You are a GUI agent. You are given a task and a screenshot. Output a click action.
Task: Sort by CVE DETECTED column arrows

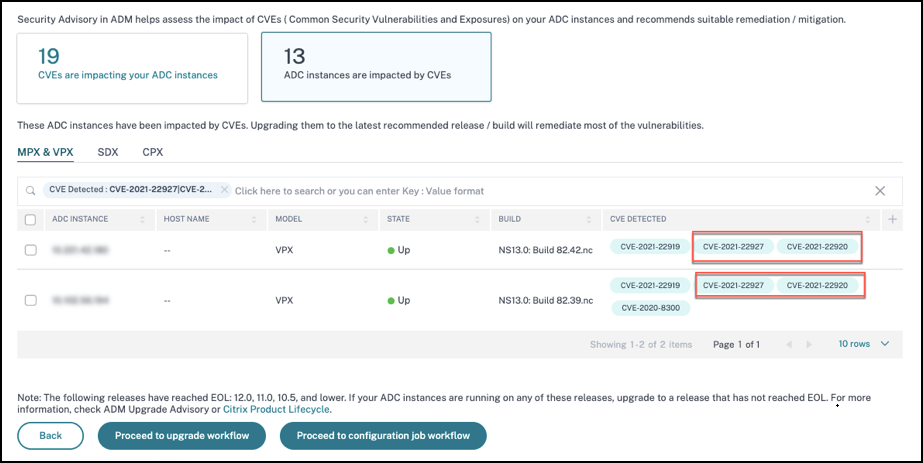868,219
